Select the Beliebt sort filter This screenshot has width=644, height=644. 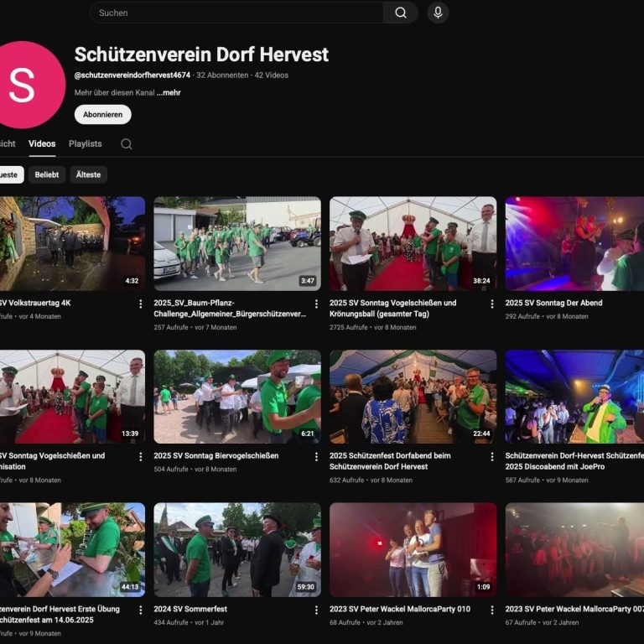point(47,175)
